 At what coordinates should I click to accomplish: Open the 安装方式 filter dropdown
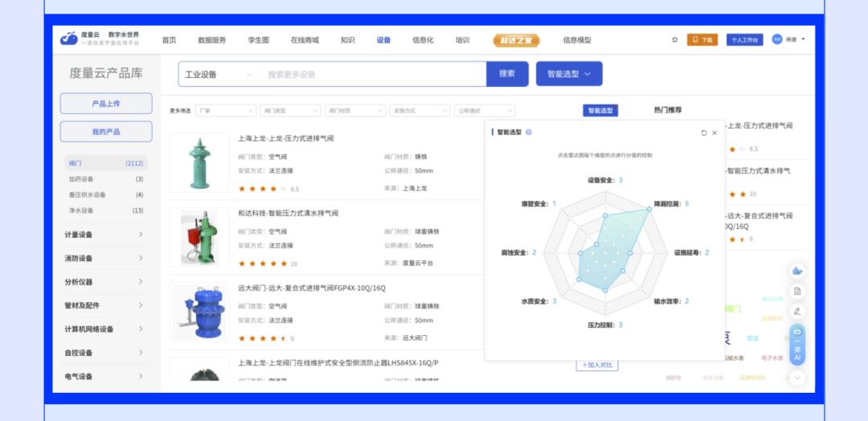point(420,111)
